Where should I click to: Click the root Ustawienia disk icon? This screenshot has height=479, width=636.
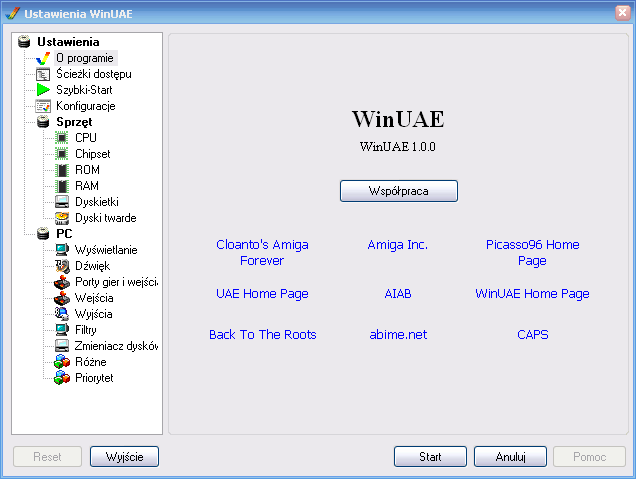click(24, 42)
